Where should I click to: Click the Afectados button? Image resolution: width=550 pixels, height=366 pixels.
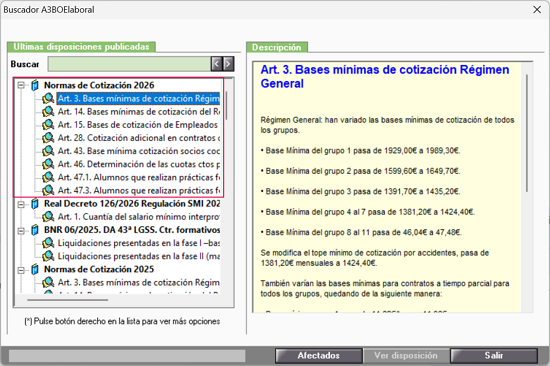click(x=318, y=355)
